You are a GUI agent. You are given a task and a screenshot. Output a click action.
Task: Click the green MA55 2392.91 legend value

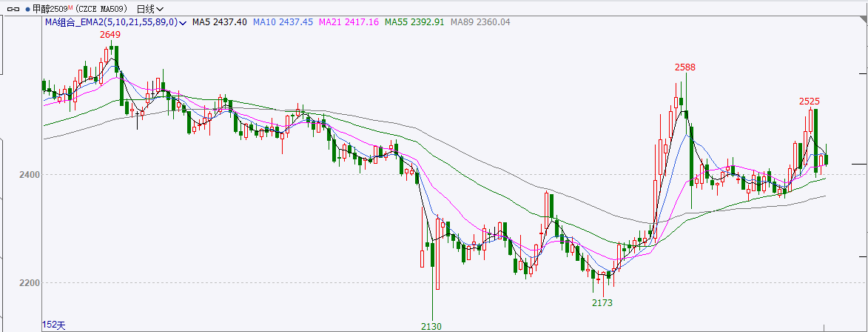[414, 22]
